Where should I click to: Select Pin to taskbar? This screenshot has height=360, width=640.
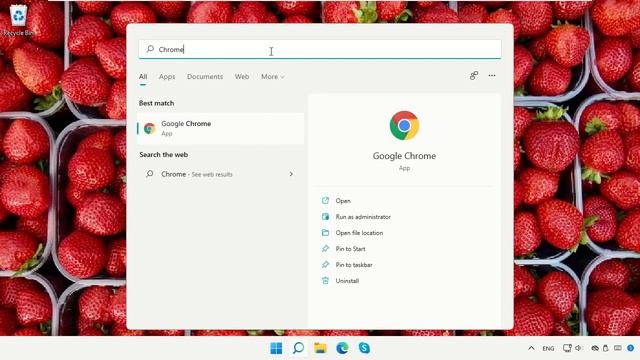tap(354, 265)
